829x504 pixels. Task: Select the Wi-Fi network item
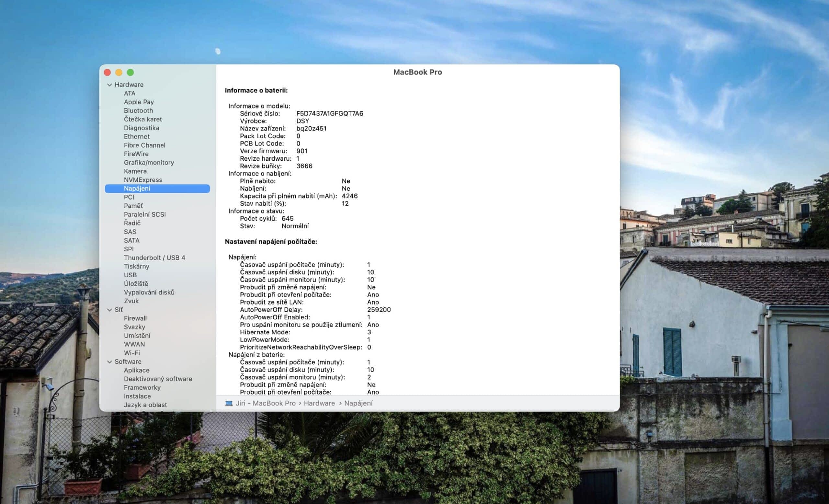(x=131, y=353)
